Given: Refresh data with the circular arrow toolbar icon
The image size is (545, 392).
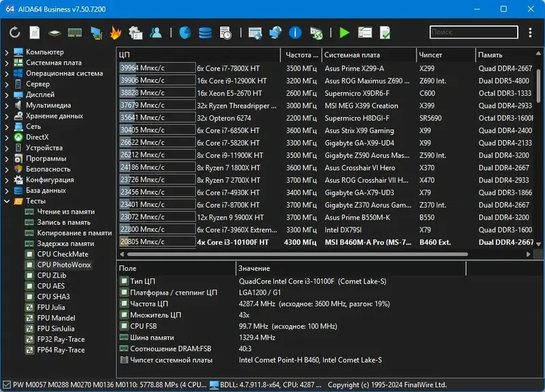Looking at the screenshot, I should (16, 32).
